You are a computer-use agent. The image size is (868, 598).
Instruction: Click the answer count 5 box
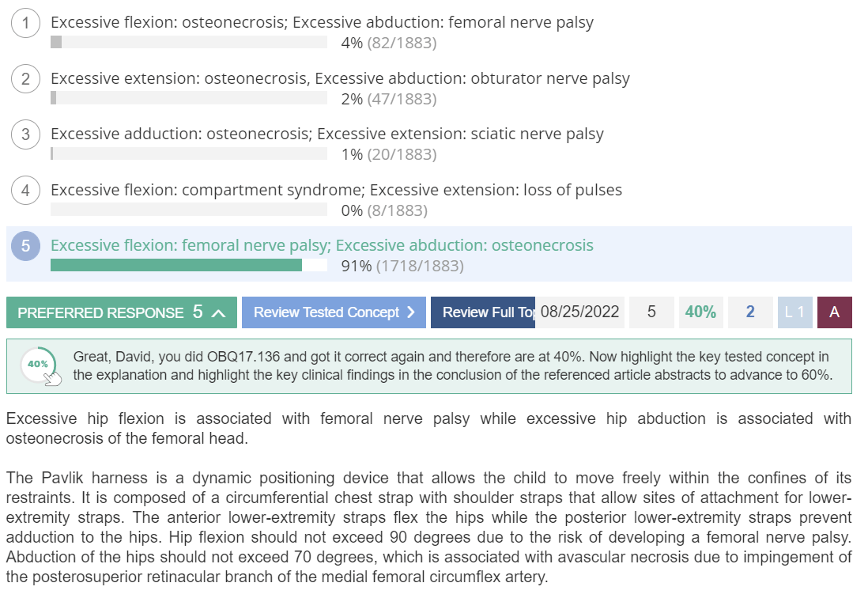(x=651, y=312)
